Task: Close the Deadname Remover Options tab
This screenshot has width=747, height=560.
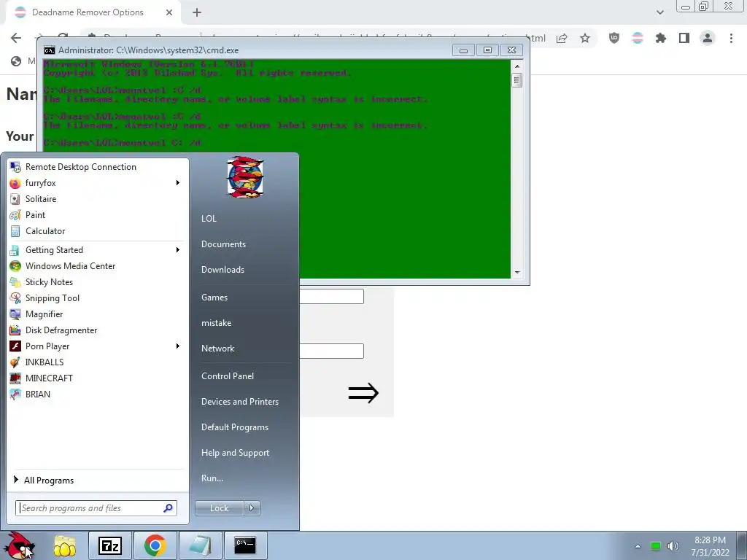Action: 169,12
